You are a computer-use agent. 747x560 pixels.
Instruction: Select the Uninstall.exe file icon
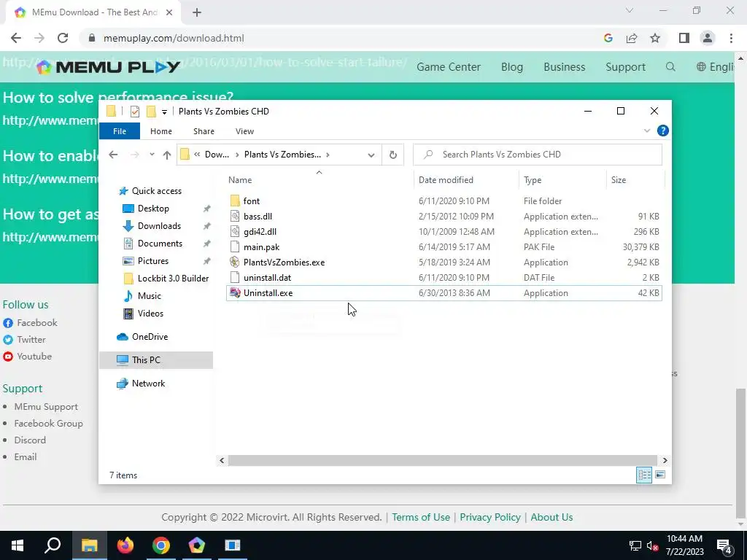(235, 293)
